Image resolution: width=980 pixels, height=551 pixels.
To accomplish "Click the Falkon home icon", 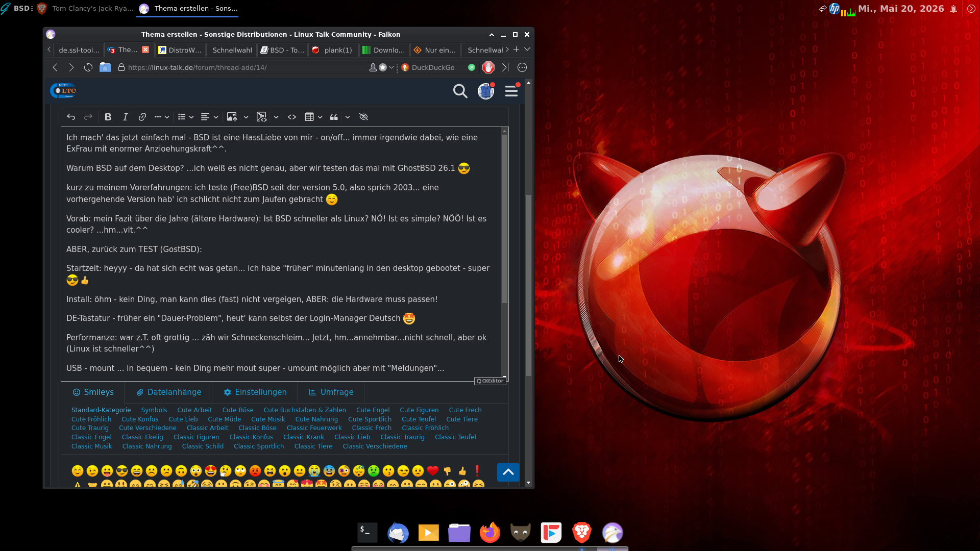I will click(105, 67).
